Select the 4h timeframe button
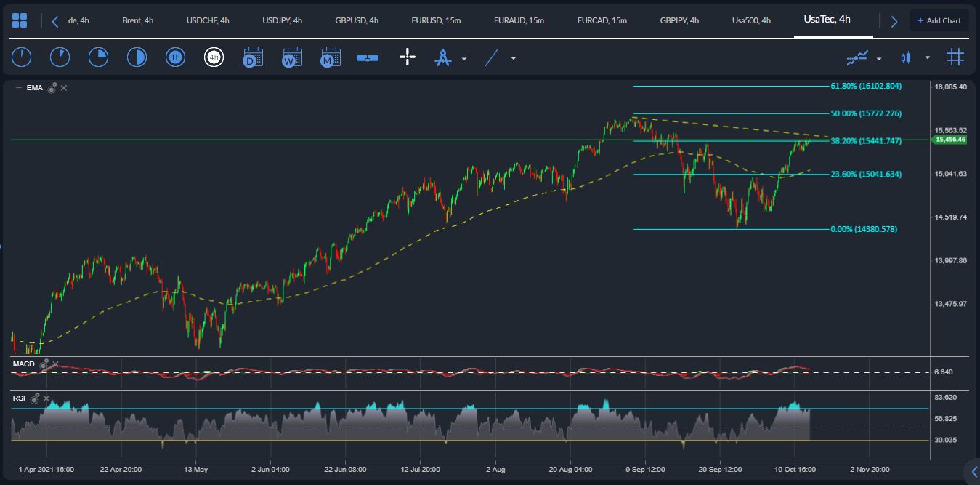Image resolution: width=980 pixels, height=485 pixels. point(214,57)
